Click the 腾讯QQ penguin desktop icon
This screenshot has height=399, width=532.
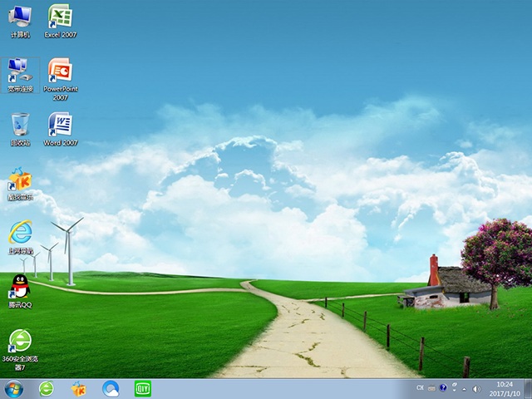20,287
